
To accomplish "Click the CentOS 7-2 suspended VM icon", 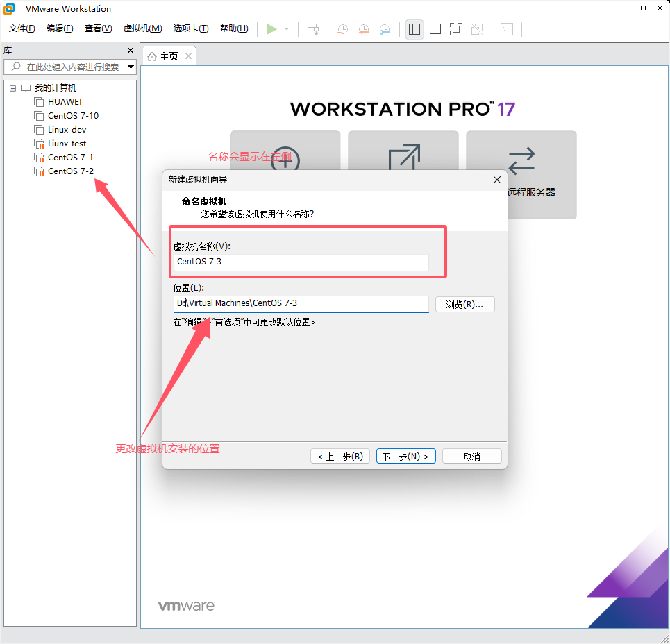I will tap(39, 171).
